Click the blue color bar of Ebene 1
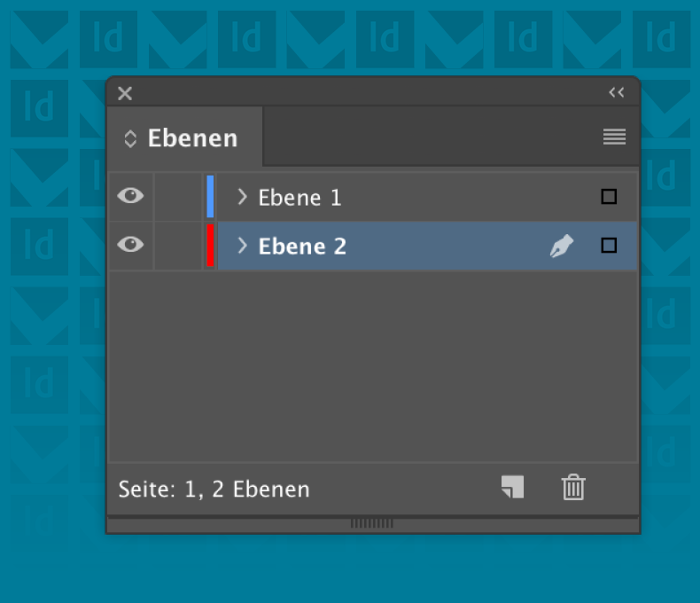This screenshot has height=603, width=700. [x=210, y=197]
